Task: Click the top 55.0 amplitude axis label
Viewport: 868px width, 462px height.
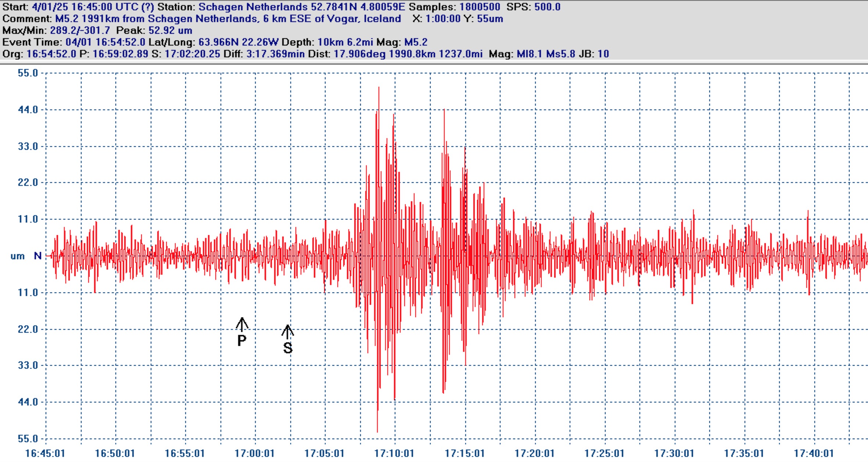Action: [x=28, y=73]
